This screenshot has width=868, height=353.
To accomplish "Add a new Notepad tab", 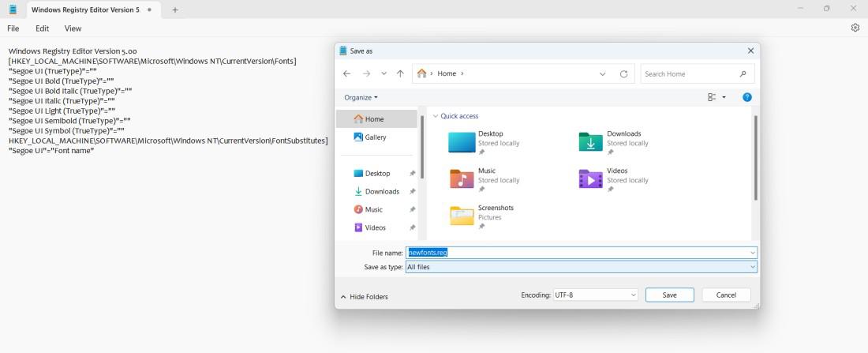I will coord(175,10).
